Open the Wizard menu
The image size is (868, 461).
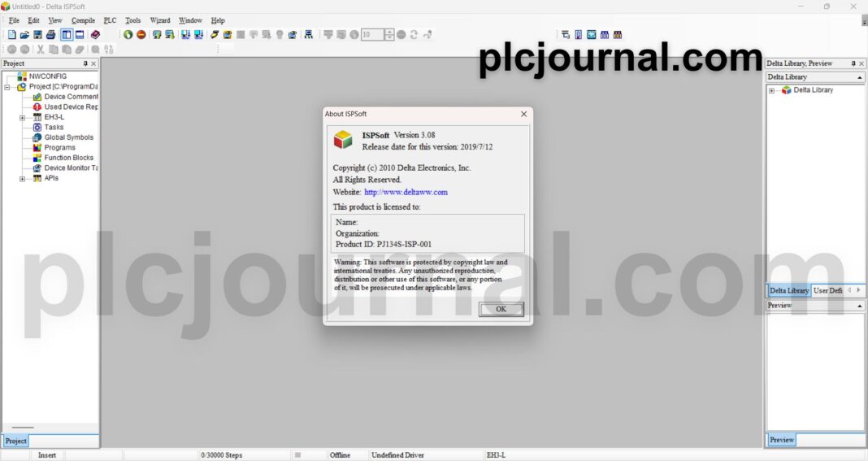pyautogui.click(x=160, y=20)
